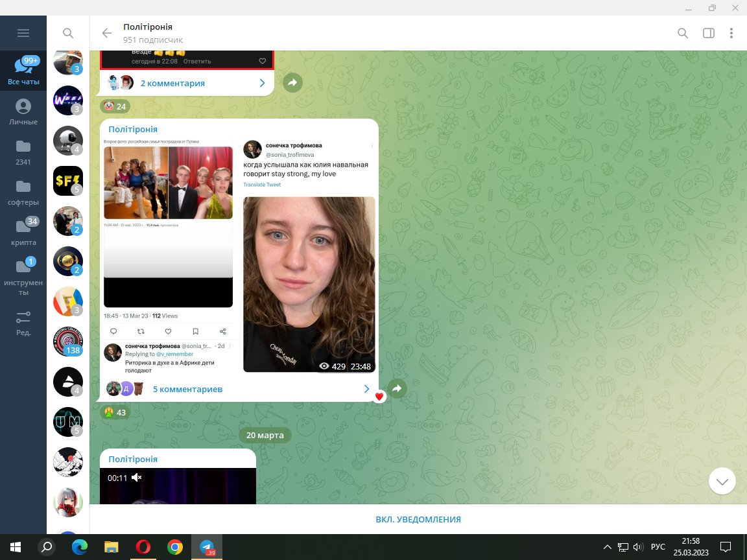Open the three-dot channel options menu
The width and height of the screenshot is (747, 560).
731,33
